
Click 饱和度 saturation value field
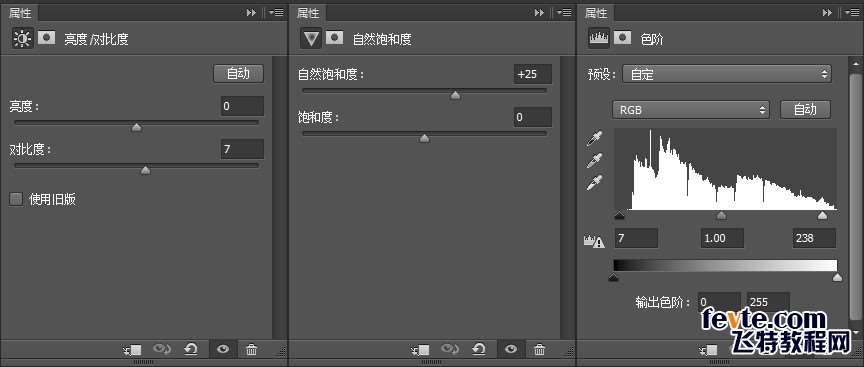point(532,117)
